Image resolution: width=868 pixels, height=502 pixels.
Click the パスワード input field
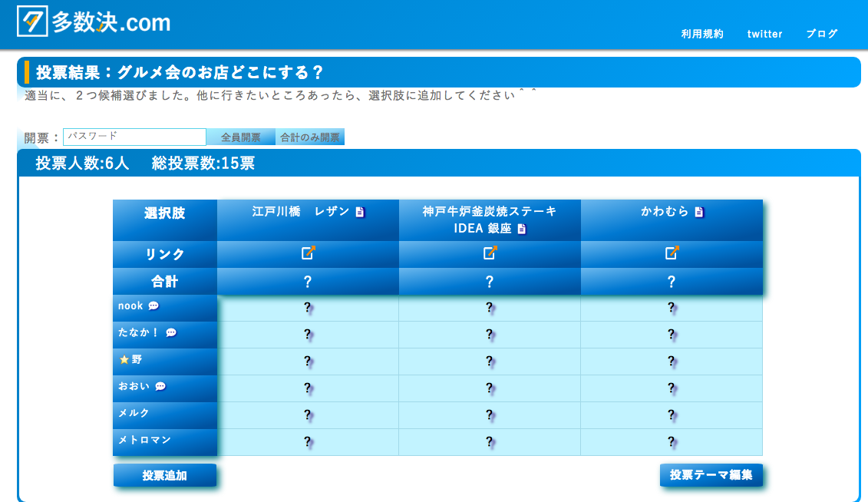[x=134, y=136]
